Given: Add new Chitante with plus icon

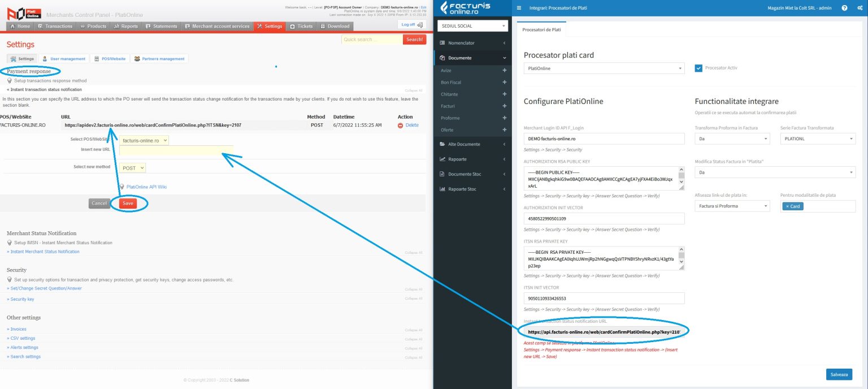Looking at the screenshot, I should [504, 94].
